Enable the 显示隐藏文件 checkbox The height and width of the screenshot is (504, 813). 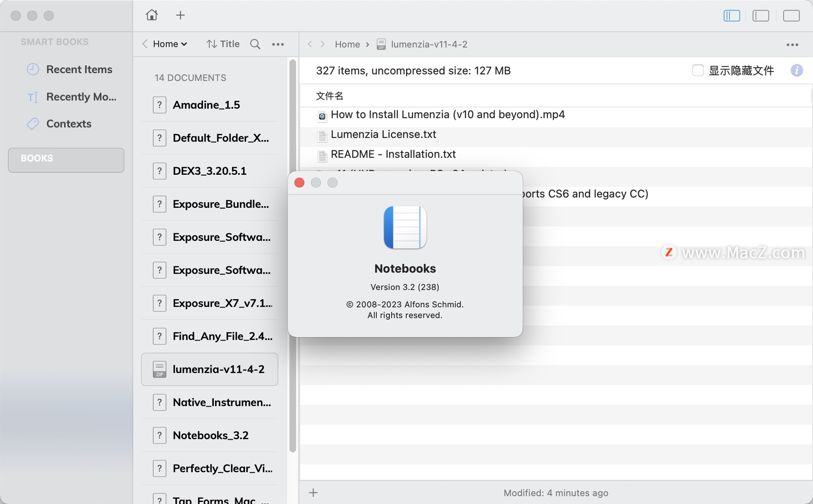[x=697, y=70]
